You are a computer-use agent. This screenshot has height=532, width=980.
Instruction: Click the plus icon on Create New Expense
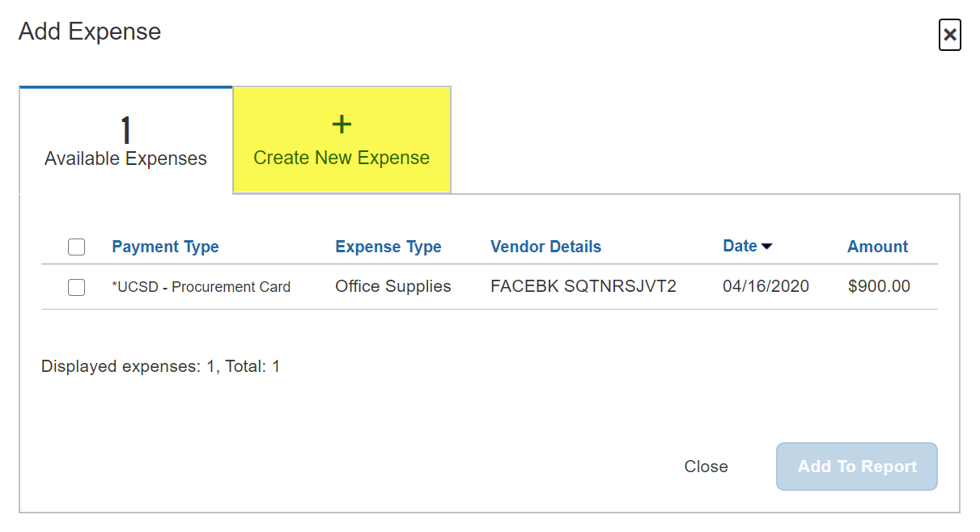341,124
